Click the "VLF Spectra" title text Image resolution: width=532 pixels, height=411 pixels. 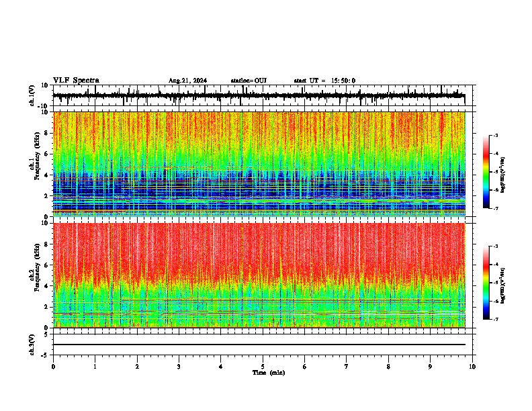(76, 81)
